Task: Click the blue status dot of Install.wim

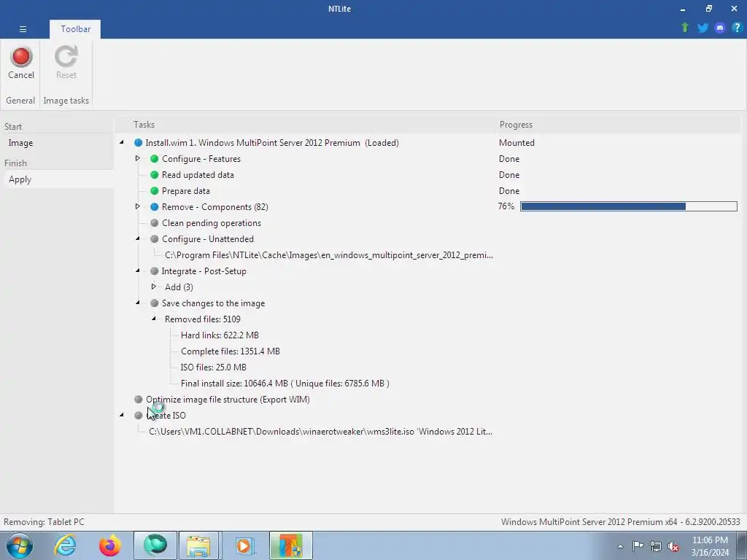Action: tap(138, 143)
